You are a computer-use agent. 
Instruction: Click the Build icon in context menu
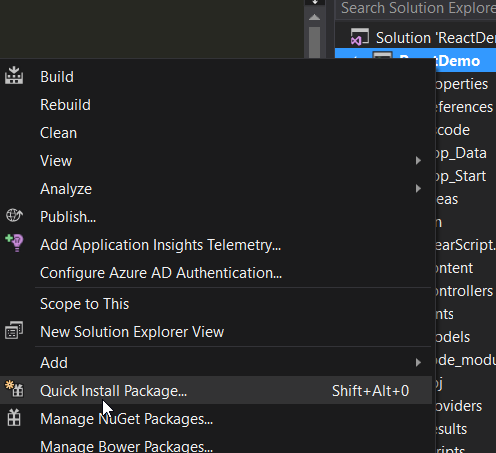[x=14, y=76]
